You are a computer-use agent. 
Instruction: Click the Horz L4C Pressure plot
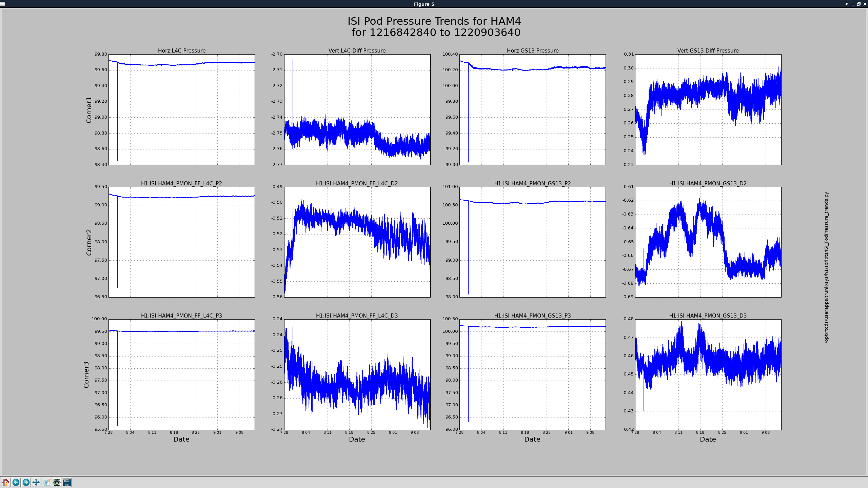coord(181,109)
